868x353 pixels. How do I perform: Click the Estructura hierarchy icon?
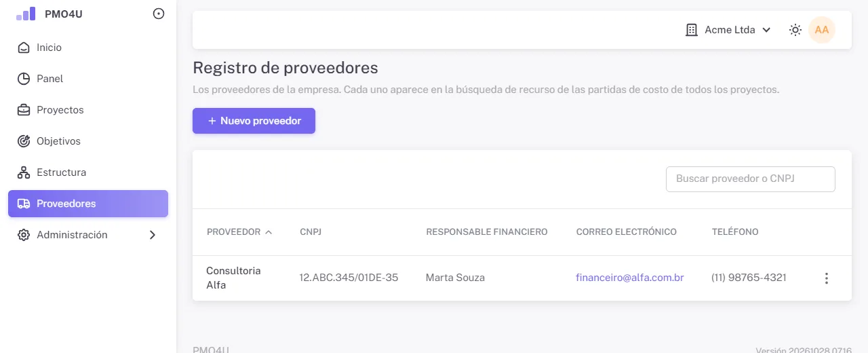tap(24, 172)
